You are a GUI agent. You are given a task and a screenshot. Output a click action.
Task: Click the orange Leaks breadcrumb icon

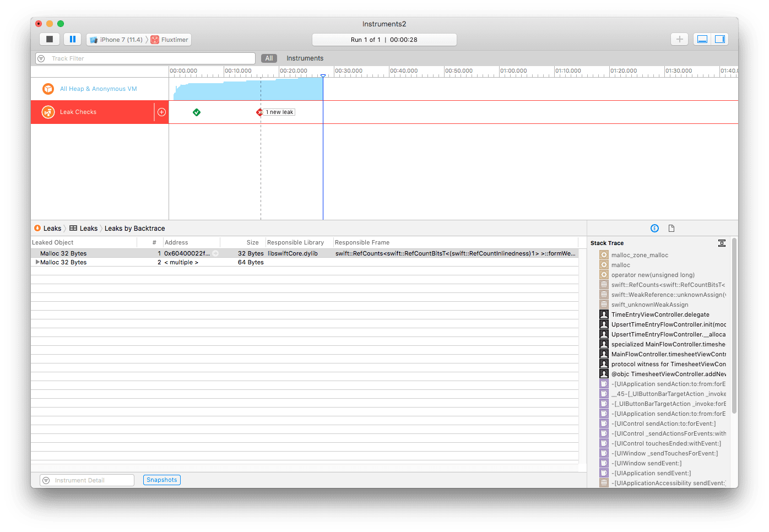[x=37, y=228]
